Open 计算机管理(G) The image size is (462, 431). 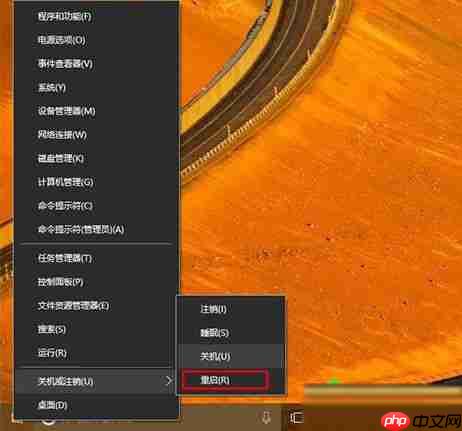pyautogui.click(x=97, y=182)
